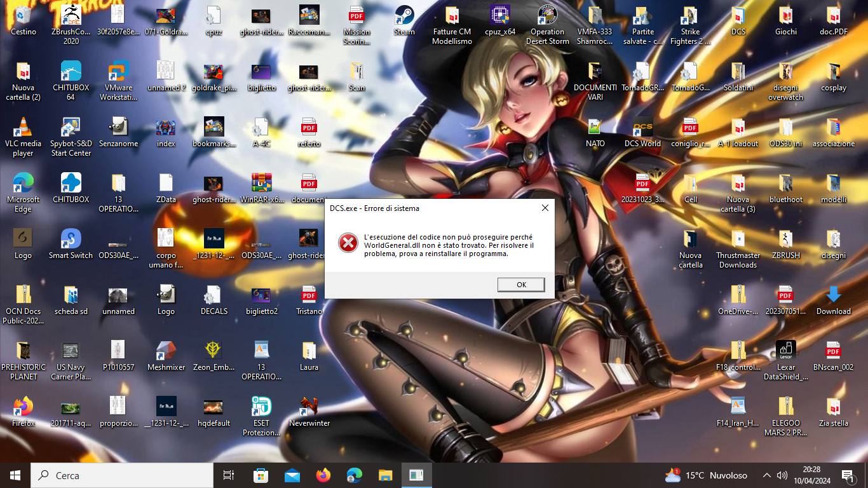Open Task View from the taskbar
This screenshot has width=868, height=488.
(229, 475)
